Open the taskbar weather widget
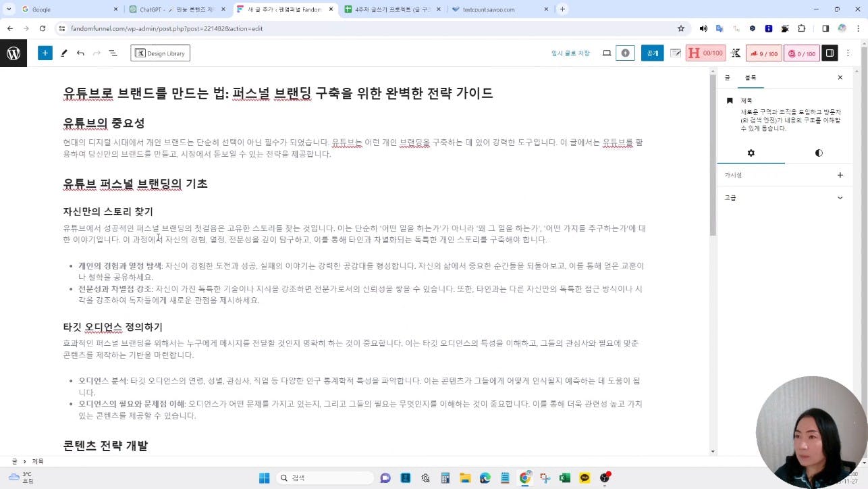868x489 pixels. pyautogui.click(x=21, y=478)
